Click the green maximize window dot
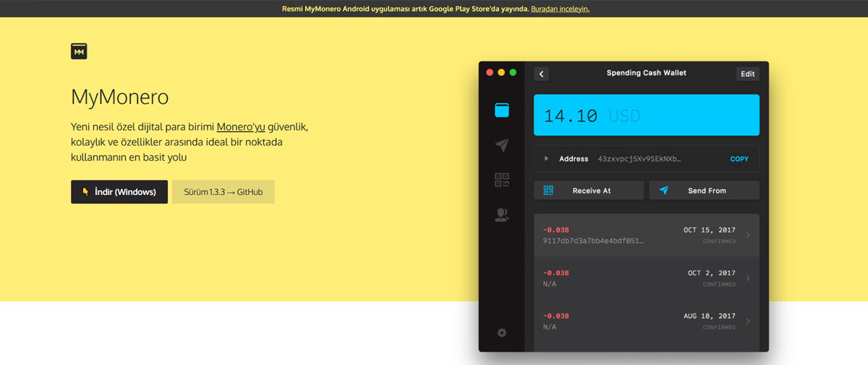Screen dimensions: 868x365 pyautogui.click(x=513, y=72)
